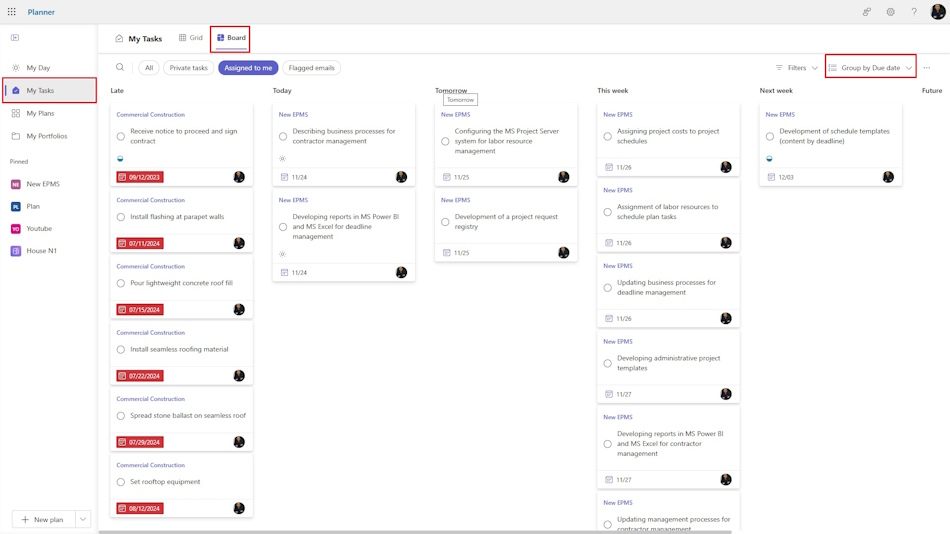Viewport: 950px width, 534px height.
Task: Open more options ellipsis near Group by
Action: 926,68
